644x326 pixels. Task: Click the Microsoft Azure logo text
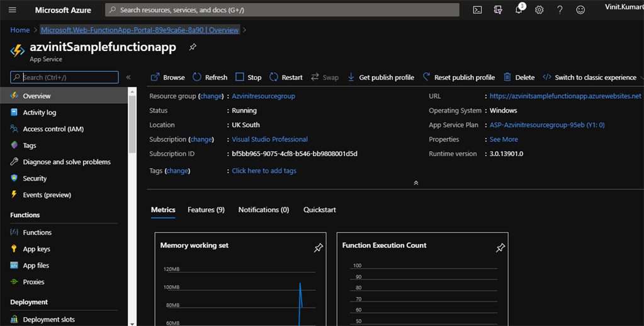[x=63, y=10]
